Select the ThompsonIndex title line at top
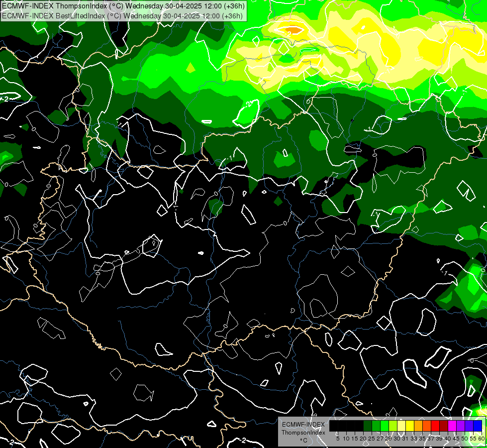The height and width of the screenshot is (448, 487). (x=123, y=6)
